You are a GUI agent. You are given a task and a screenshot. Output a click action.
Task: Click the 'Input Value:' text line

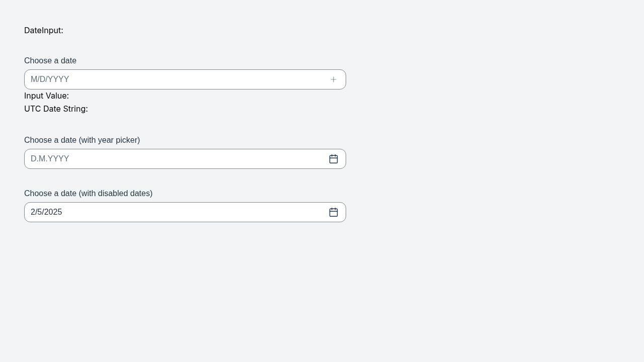(46, 96)
